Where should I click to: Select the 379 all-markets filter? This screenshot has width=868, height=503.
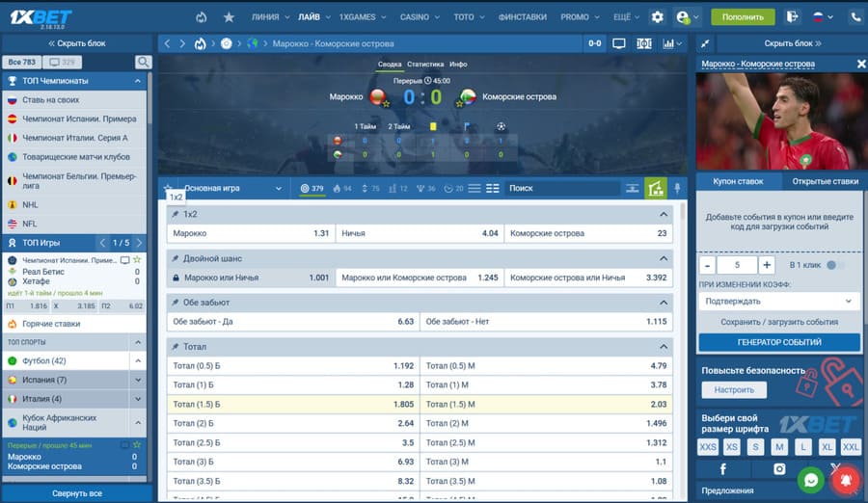tap(312, 188)
